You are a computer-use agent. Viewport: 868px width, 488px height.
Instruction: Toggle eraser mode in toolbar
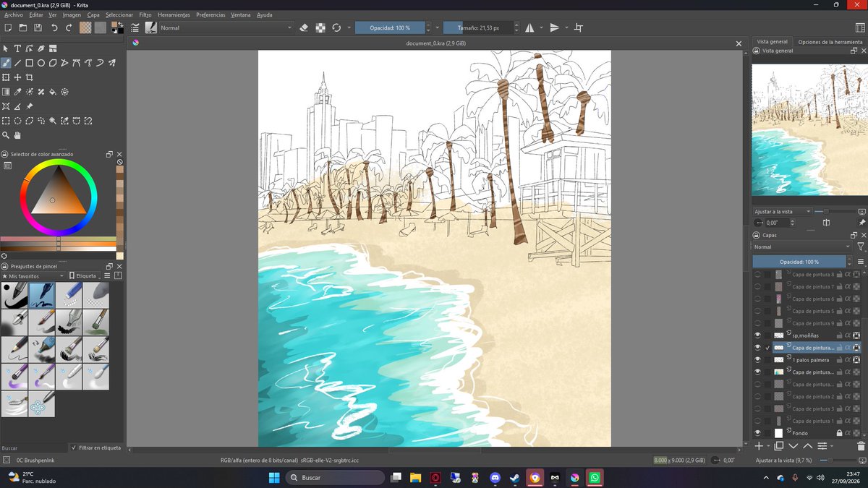304,27
